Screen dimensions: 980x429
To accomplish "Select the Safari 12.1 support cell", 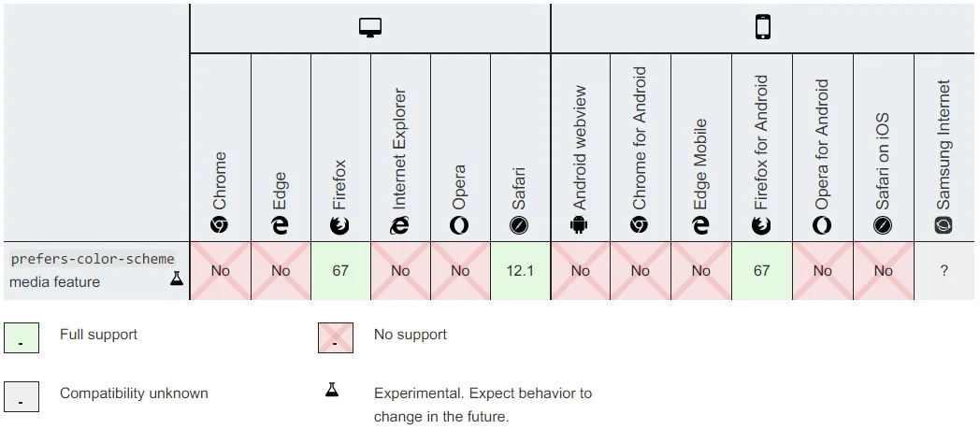I will point(520,271).
